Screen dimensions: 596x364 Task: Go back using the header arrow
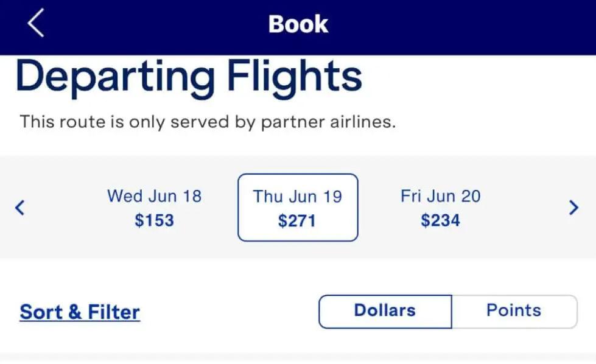(36, 23)
